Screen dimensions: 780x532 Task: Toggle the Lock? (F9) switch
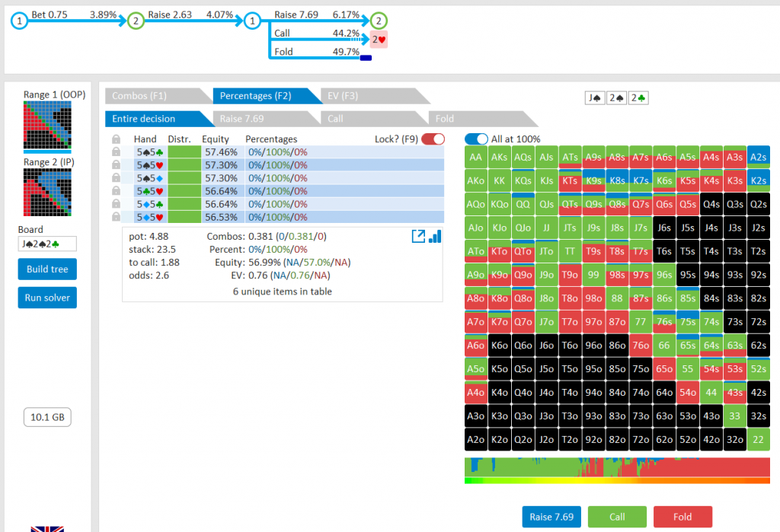click(433, 139)
